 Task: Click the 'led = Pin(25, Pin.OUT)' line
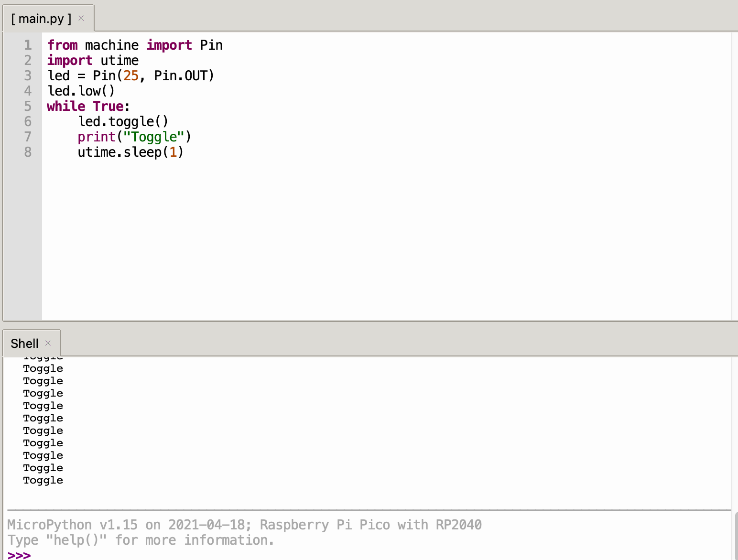(x=131, y=75)
